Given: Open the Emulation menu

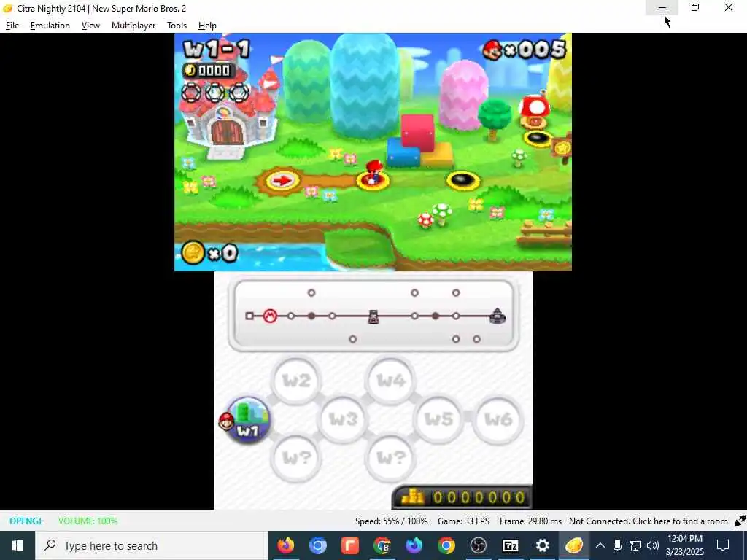Looking at the screenshot, I should coord(50,26).
